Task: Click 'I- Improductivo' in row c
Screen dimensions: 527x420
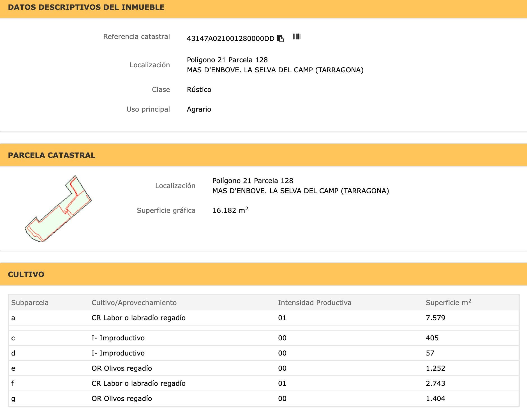Action: coord(118,338)
